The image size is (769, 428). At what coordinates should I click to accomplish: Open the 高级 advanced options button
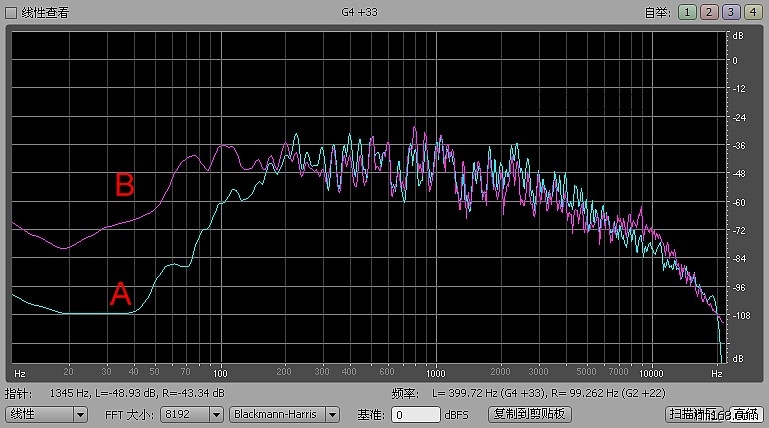[x=745, y=414]
